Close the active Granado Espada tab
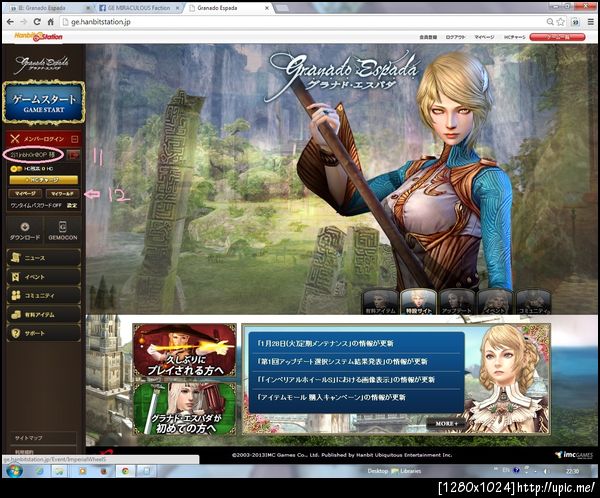 pyautogui.click(x=267, y=8)
